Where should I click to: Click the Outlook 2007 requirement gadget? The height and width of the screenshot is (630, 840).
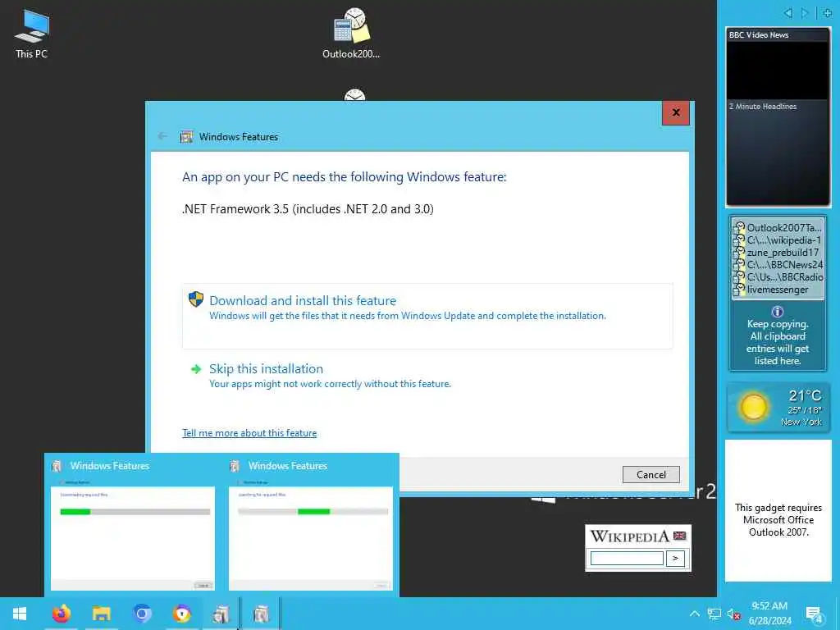click(x=778, y=510)
